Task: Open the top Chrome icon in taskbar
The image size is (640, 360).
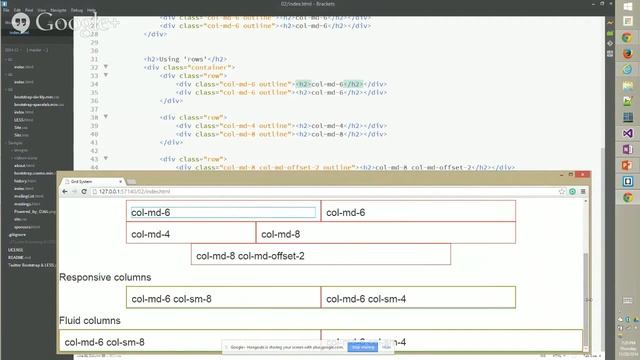Action: pos(628,38)
